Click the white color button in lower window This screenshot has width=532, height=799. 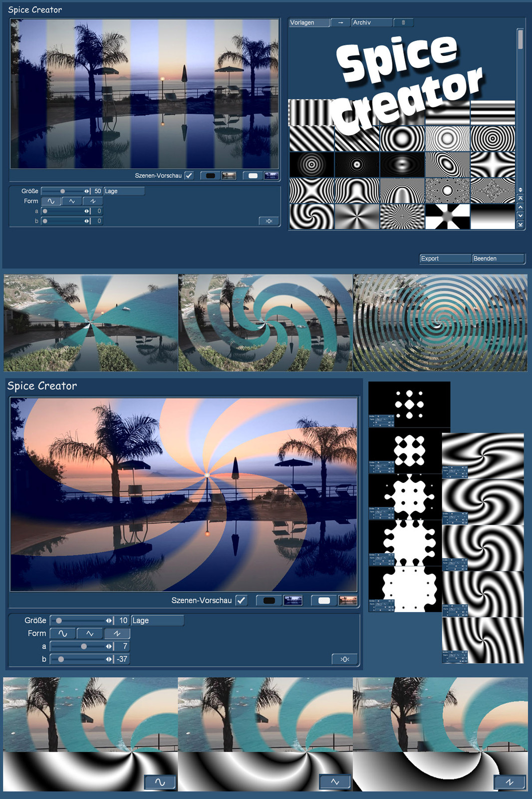click(324, 600)
